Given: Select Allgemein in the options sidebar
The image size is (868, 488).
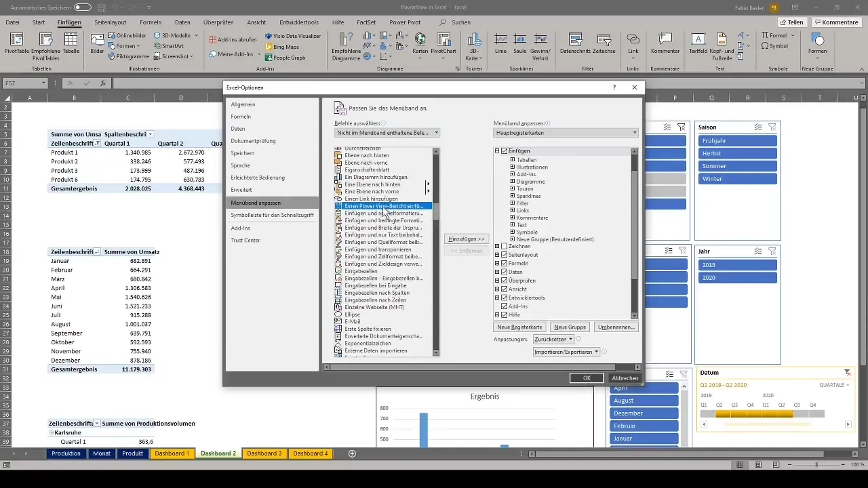Looking at the screenshot, I should click(x=272, y=104).
